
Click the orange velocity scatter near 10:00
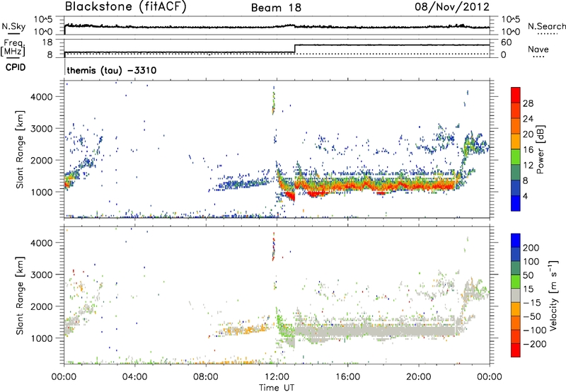246,330
